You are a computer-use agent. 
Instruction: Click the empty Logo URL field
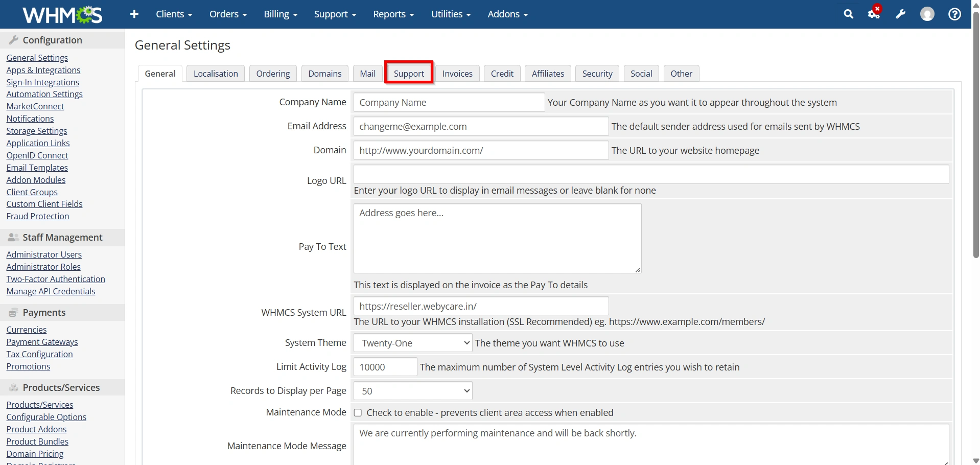coord(651,174)
